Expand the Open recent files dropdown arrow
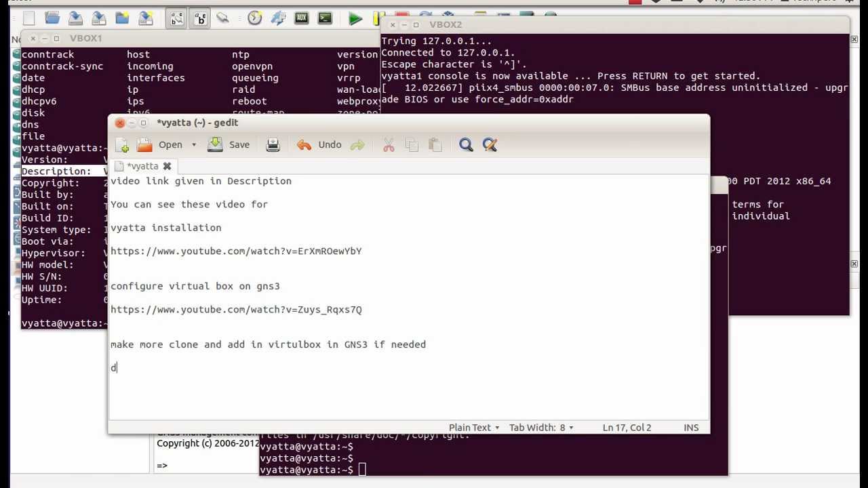Viewport: 868px width, 488px height. coord(194,145)
